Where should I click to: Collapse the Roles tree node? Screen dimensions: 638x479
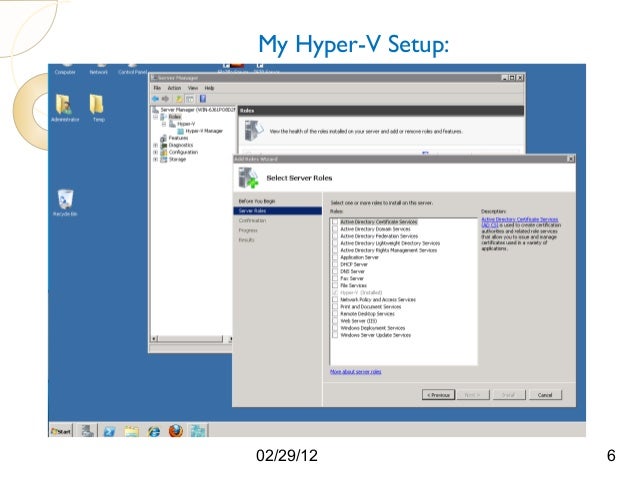[x=155, y=117]
